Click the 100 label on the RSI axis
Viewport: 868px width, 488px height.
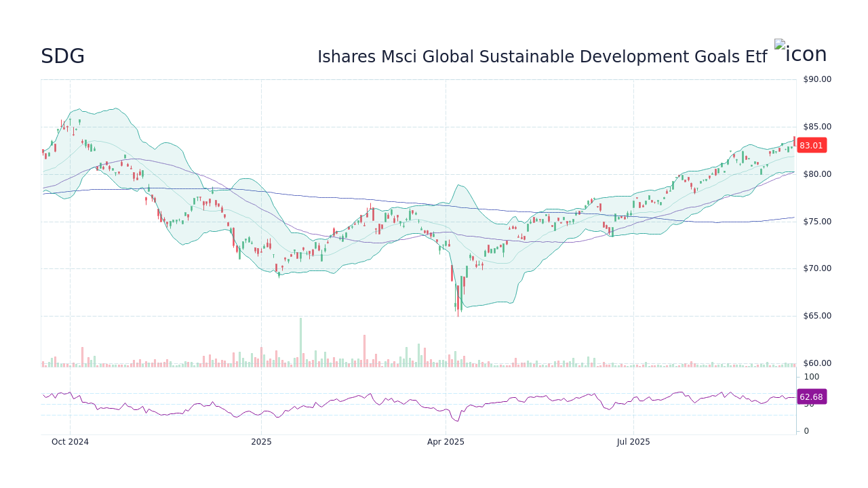pos(812,377)
